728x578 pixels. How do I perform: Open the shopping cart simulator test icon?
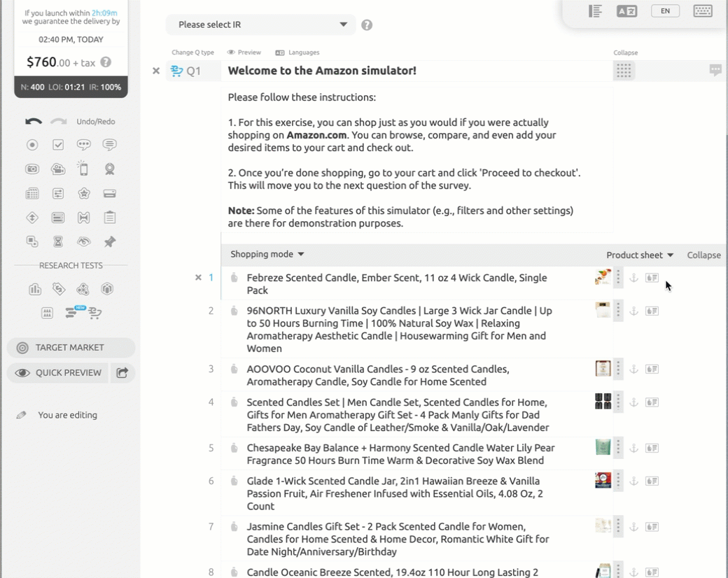[95, 313]
